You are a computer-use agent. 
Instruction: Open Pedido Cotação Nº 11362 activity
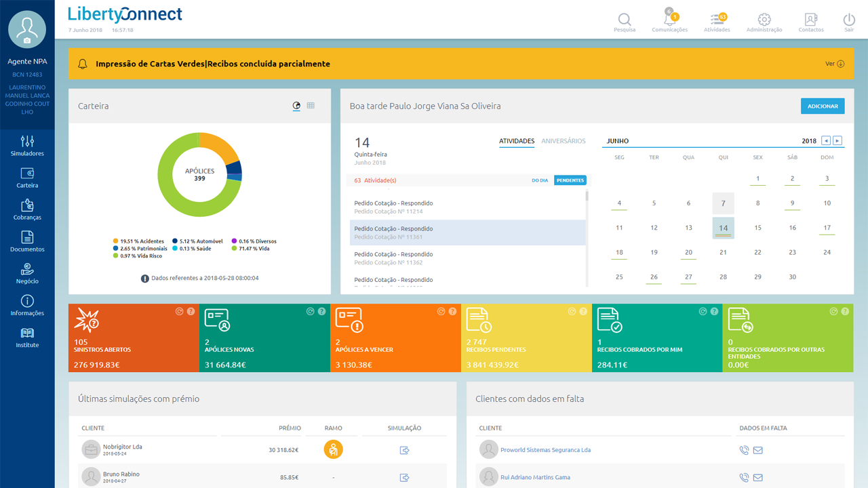468,258
